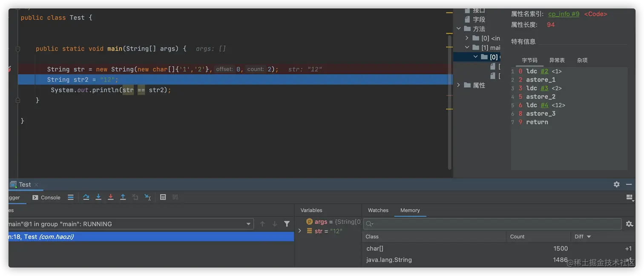Select the java.lang.String row in Memory
This screenshot has width=644, height=276.
coord(498,259)
